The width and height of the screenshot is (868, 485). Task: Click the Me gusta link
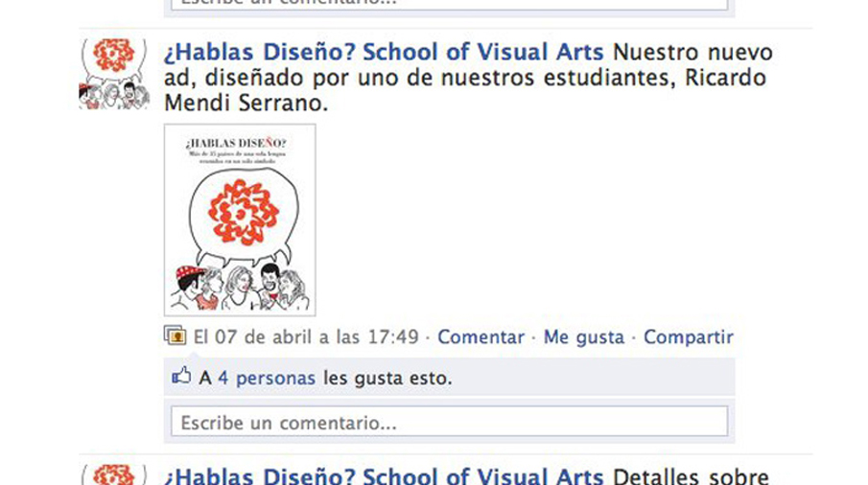tap(583, 336)
